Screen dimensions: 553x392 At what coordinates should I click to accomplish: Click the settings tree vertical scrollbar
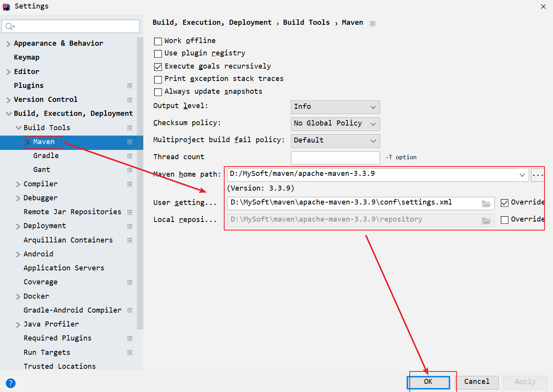click(x=140, y=184)
